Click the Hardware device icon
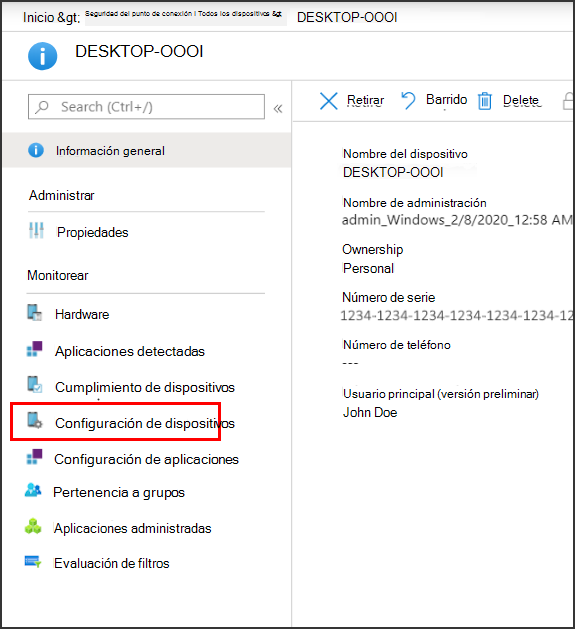 click(x=35, y=312)
